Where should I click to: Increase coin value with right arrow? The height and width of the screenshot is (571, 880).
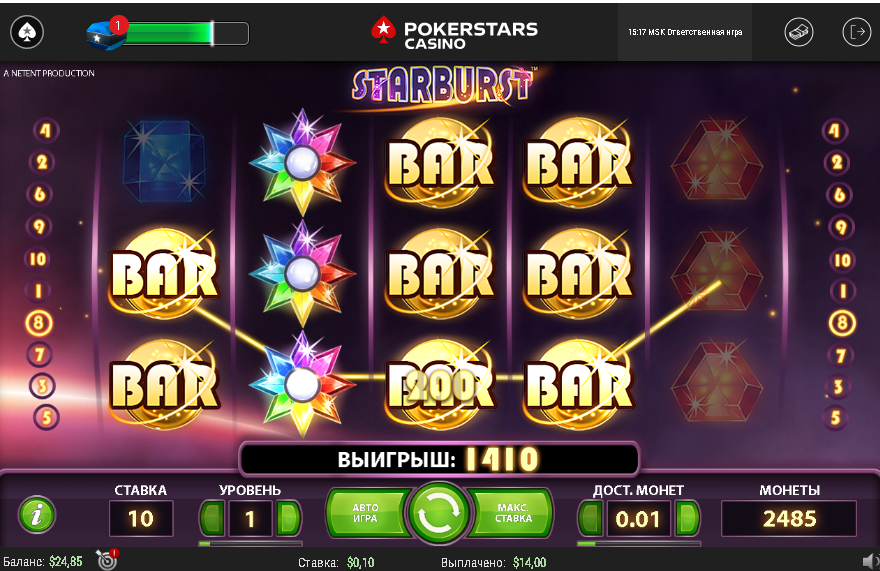click(x=688, y=518)
